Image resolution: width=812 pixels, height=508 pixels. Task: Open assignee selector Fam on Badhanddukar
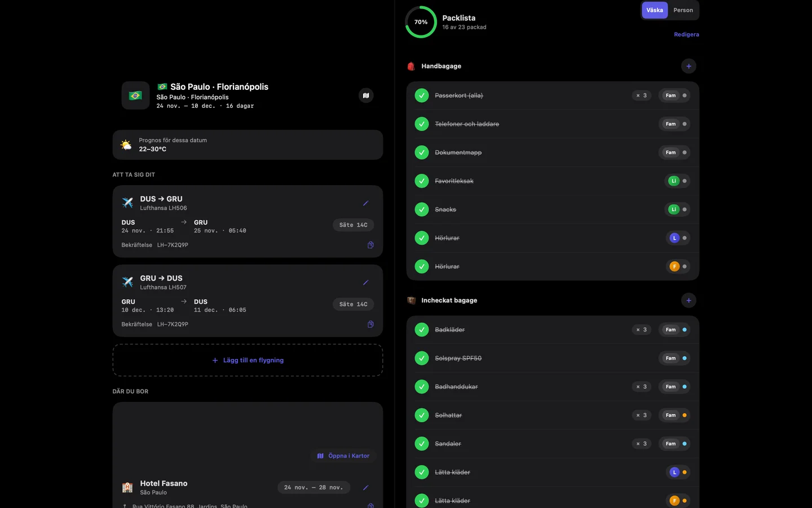674,387
